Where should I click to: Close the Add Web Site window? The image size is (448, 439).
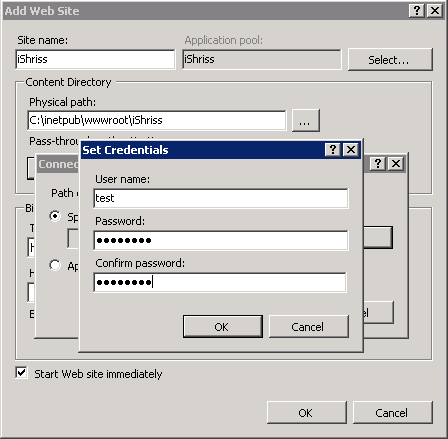435,11
